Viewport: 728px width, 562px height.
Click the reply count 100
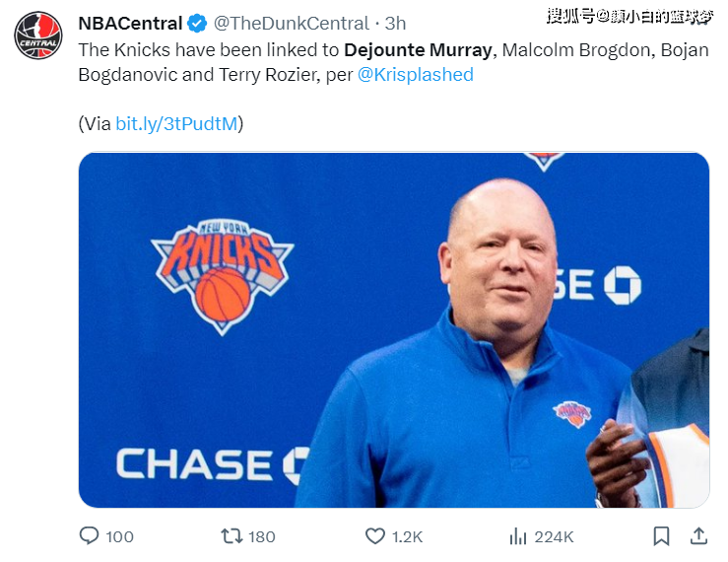(119, 536)
